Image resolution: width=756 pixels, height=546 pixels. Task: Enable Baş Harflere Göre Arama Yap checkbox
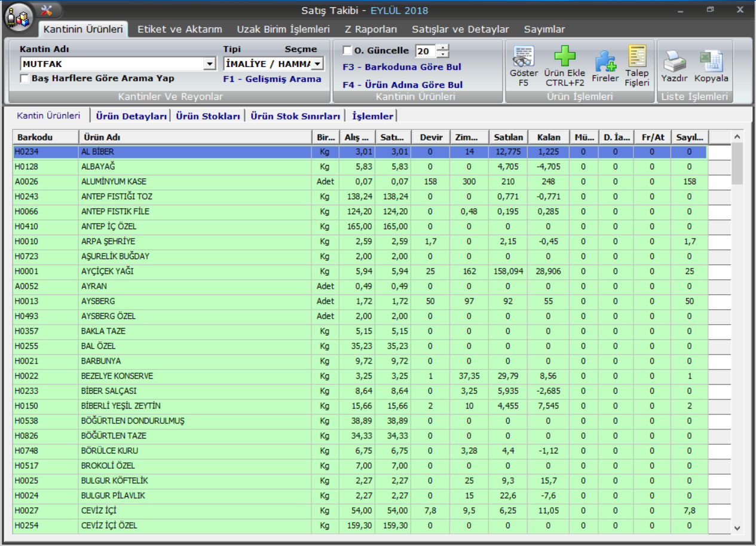point(25,78)
